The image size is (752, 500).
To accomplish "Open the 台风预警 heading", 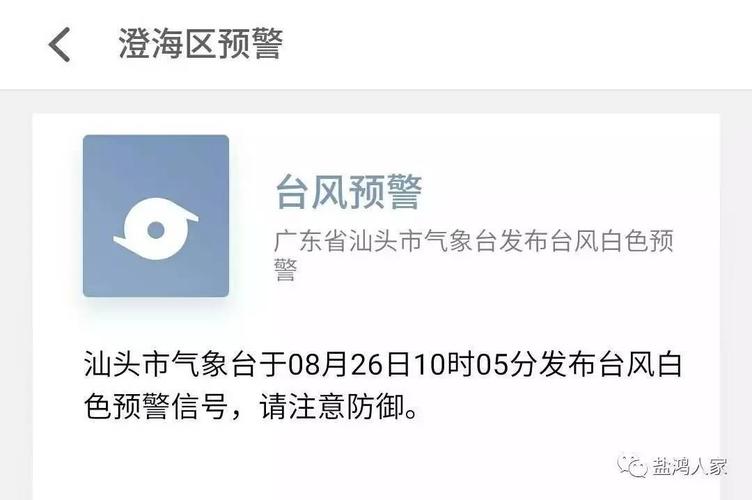I will pos(349,192).
